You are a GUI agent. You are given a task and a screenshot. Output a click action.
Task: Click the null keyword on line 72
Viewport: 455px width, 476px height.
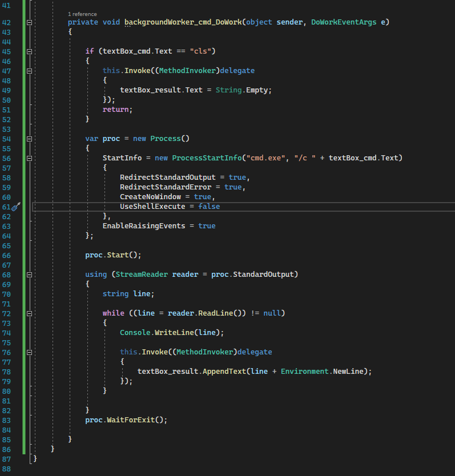pos(272,313)
